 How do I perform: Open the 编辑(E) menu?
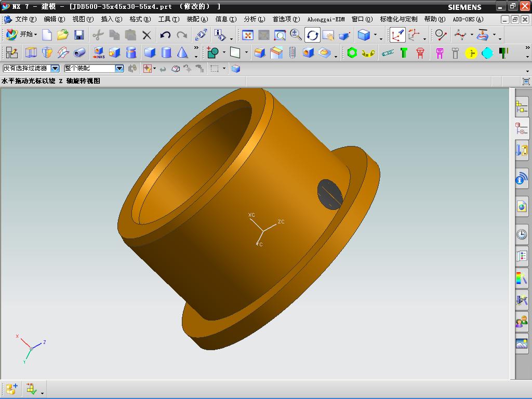click(x=54, y=19)
